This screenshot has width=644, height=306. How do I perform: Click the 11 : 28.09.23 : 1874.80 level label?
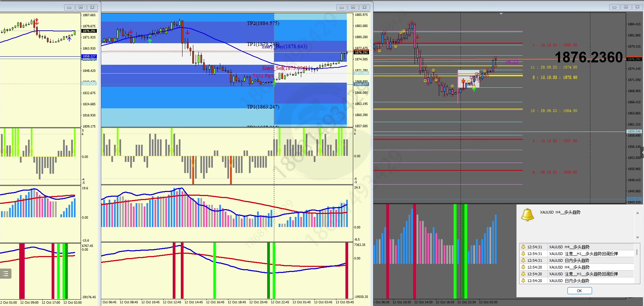(554, 67)
